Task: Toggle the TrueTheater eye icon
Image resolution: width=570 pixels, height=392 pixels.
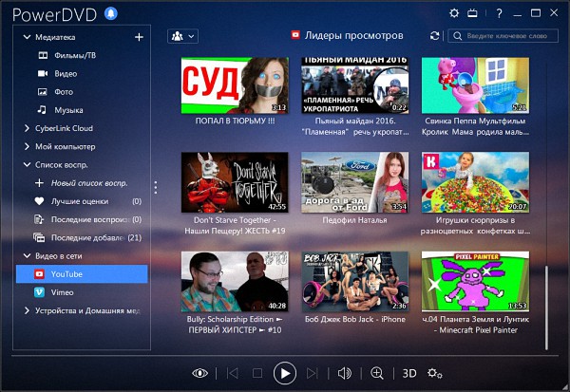Action: coord(199,373)
